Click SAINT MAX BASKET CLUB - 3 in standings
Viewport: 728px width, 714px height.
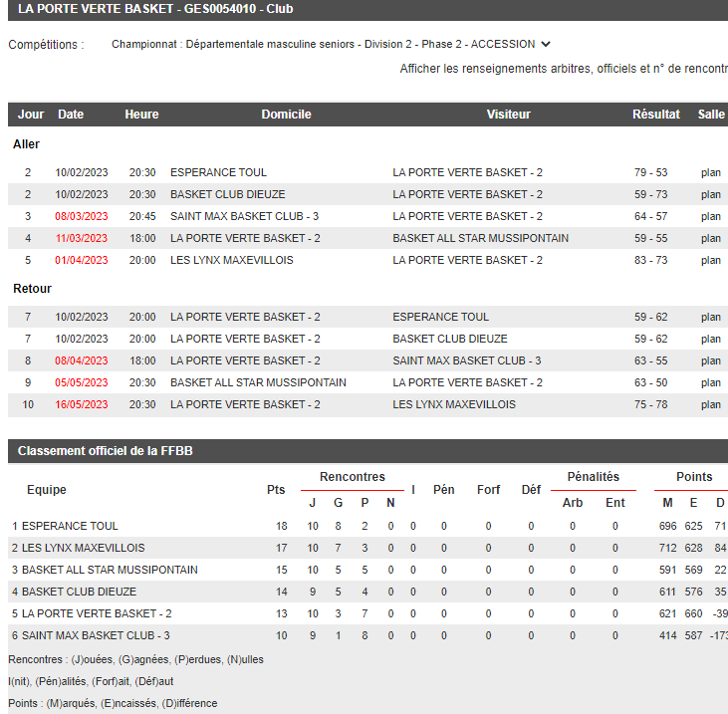[96, 635]
